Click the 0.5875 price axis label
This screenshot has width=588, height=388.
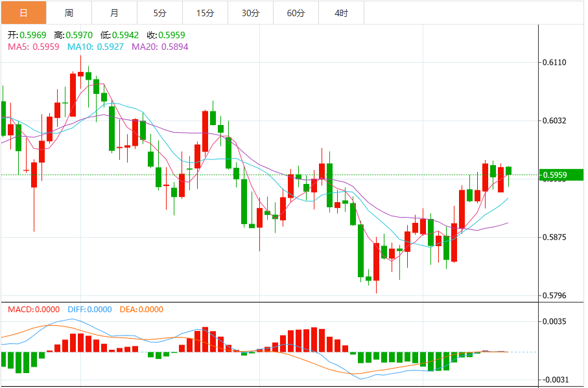[554, 237]
